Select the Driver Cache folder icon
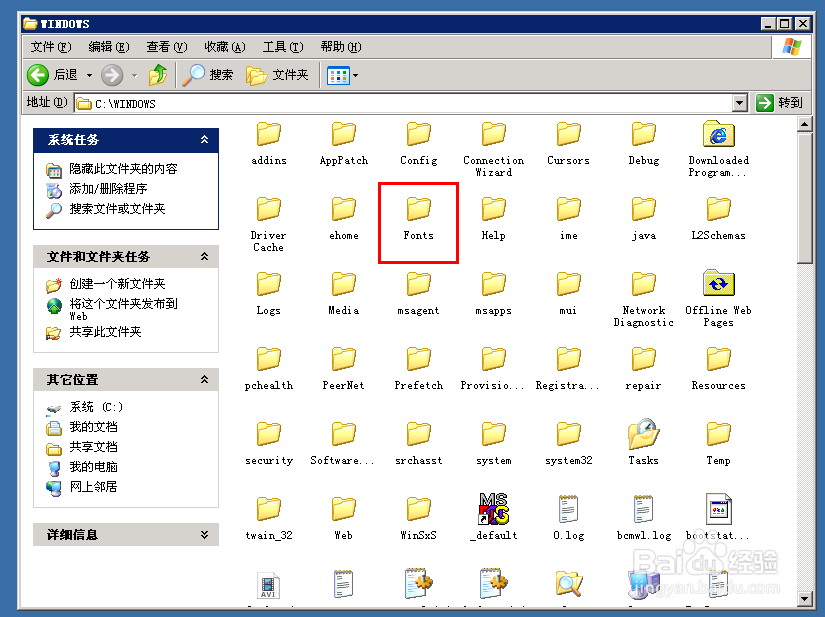This screenshot has width=825, height=617. [268, 209]
